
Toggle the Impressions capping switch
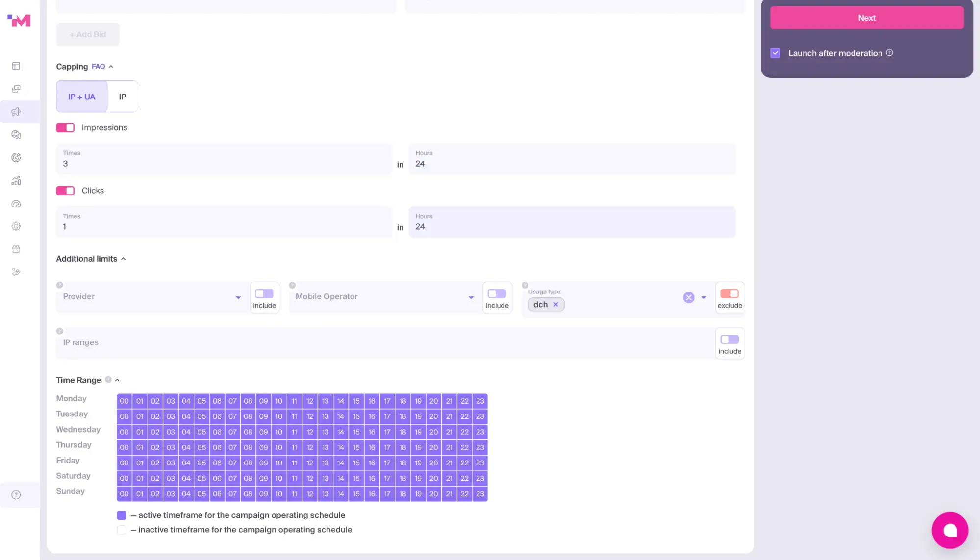tap(65, 128)
